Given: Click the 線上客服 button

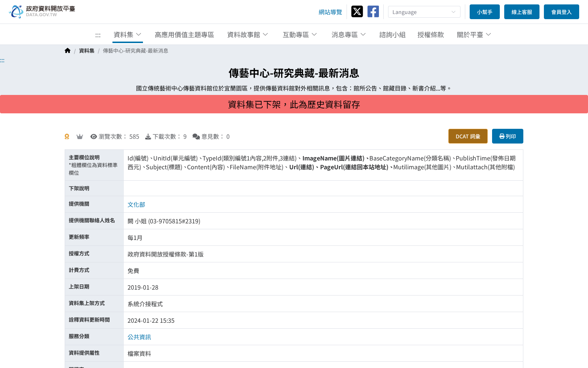Looking at the screenshot, I should click(522, 12).
